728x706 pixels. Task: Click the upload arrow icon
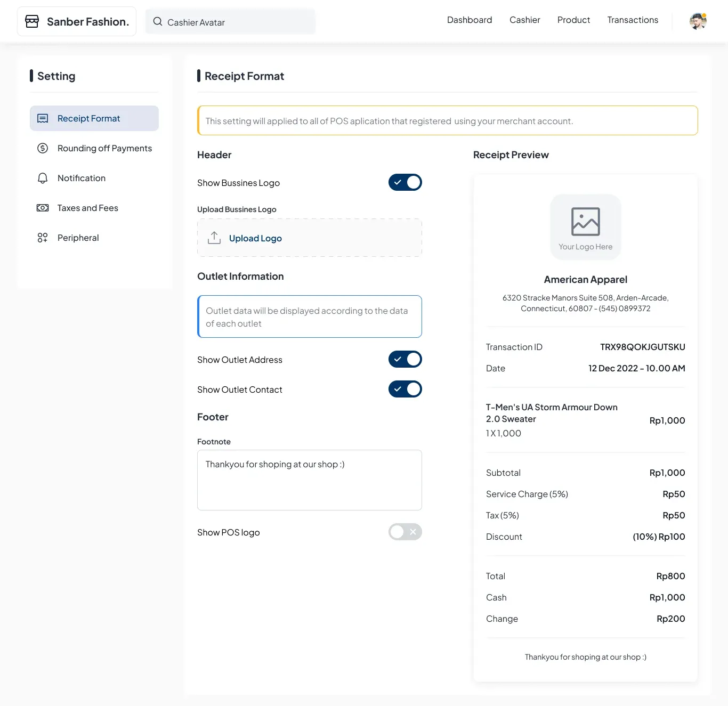214,238
